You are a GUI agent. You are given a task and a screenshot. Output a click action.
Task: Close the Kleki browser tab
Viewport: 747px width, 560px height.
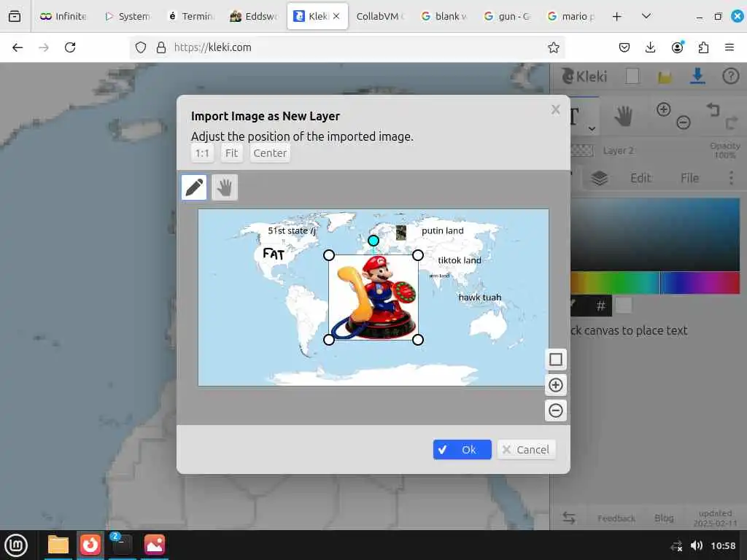click(336, 16)
